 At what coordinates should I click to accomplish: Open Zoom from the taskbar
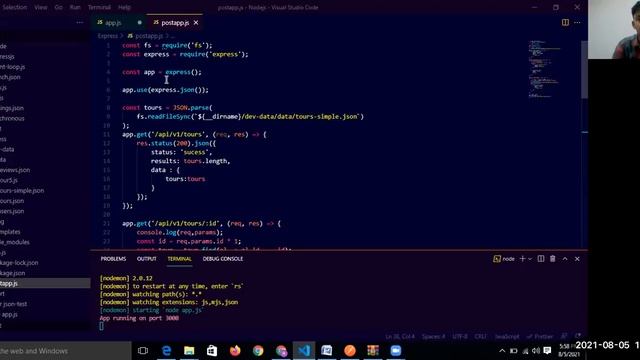click(x=396, y=351)
